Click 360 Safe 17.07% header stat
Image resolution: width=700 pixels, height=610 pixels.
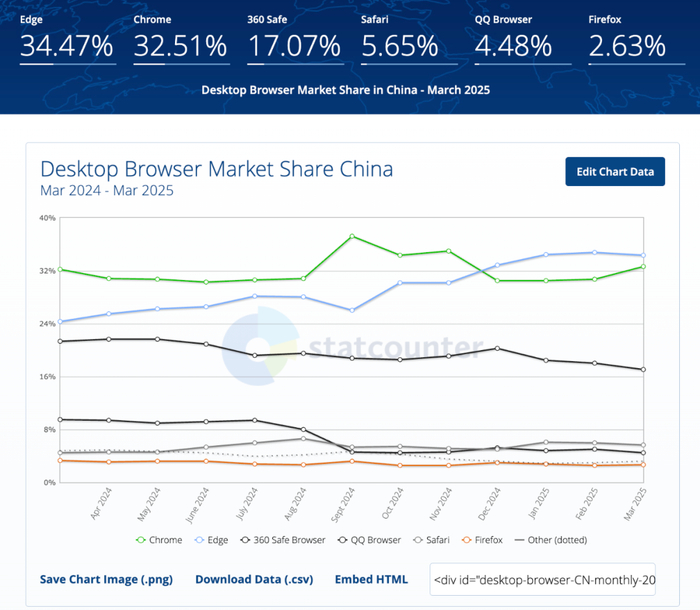pos(295,39)
